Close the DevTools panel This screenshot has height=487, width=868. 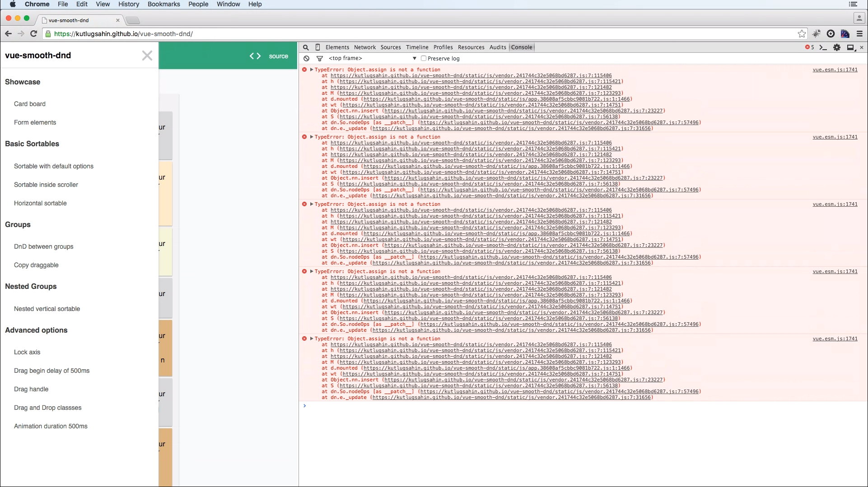point(862,47)
